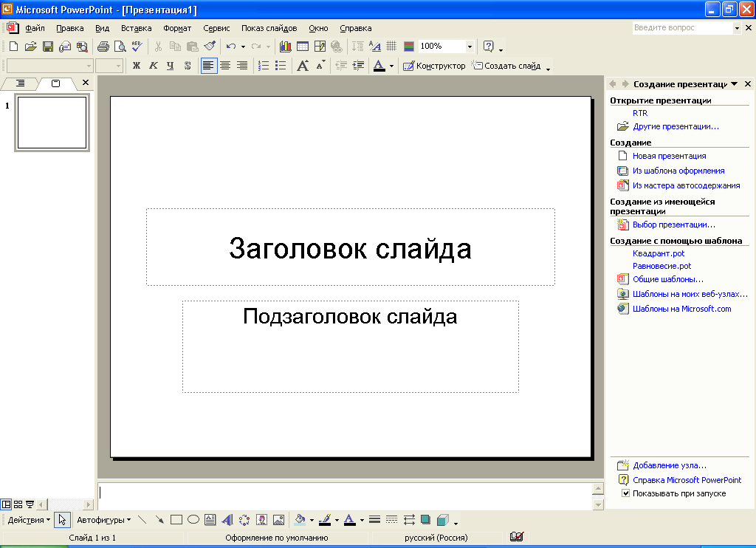
Task: Open the zoom 100% dropdown
Action: click(x=469, y=47)
